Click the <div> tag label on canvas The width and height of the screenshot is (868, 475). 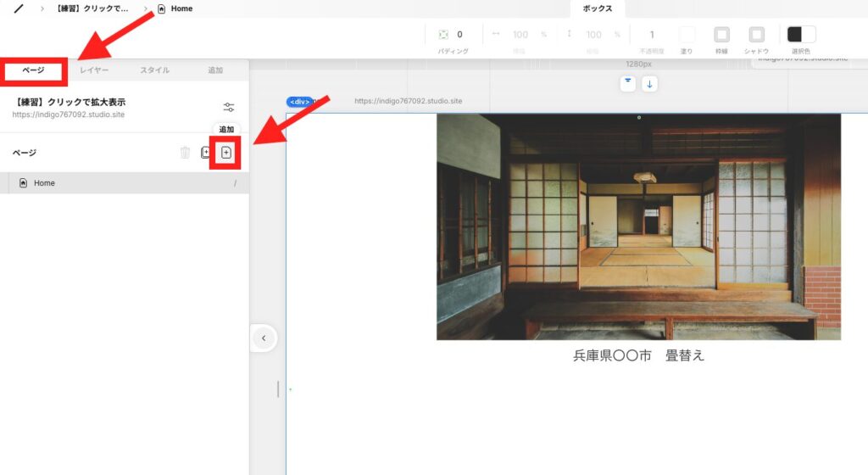coord(299,101)
